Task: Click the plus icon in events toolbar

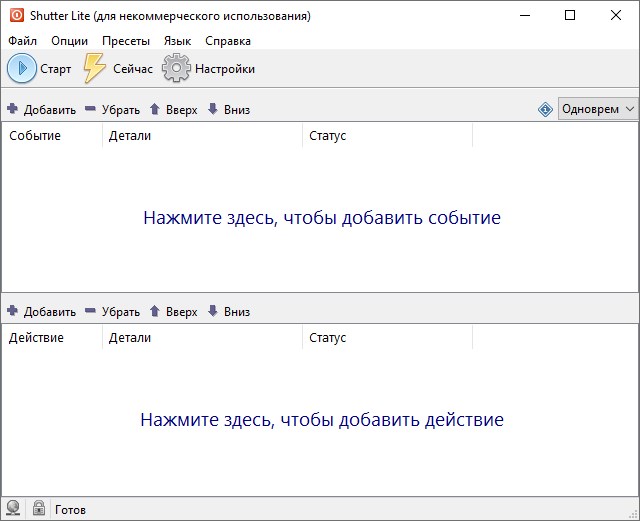Action: tap(13, 109)
